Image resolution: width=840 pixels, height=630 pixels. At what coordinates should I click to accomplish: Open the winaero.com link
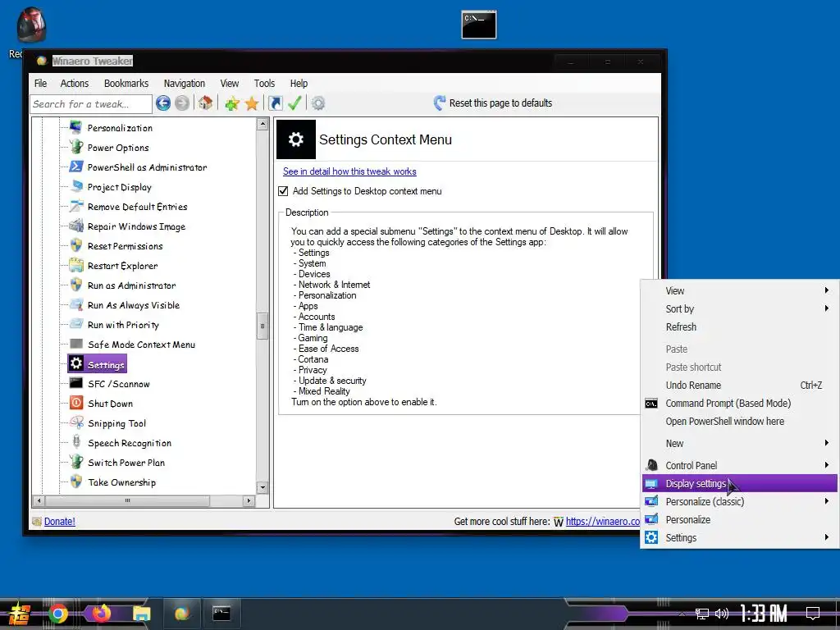click(603, 521)
